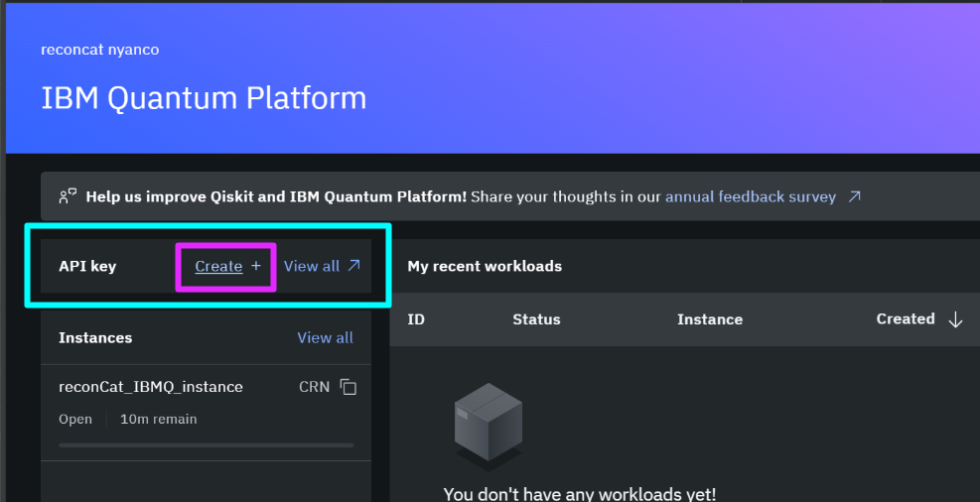The width and height of the screenshot is (980, 502).
Task: Click external arrow icon after feedback survey
Action: click(854, 196)
